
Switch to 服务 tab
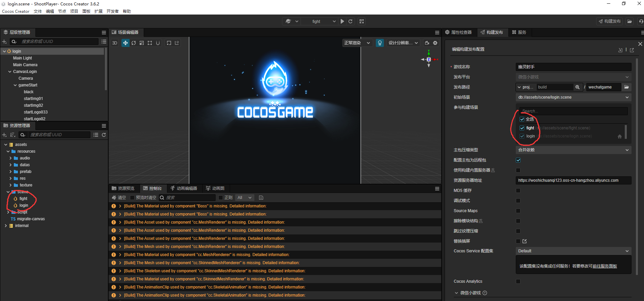[x=519, y=32]
